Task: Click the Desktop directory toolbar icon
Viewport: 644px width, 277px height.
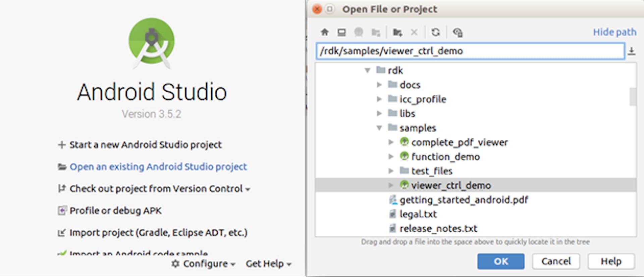Action: (x=341, y=32)
